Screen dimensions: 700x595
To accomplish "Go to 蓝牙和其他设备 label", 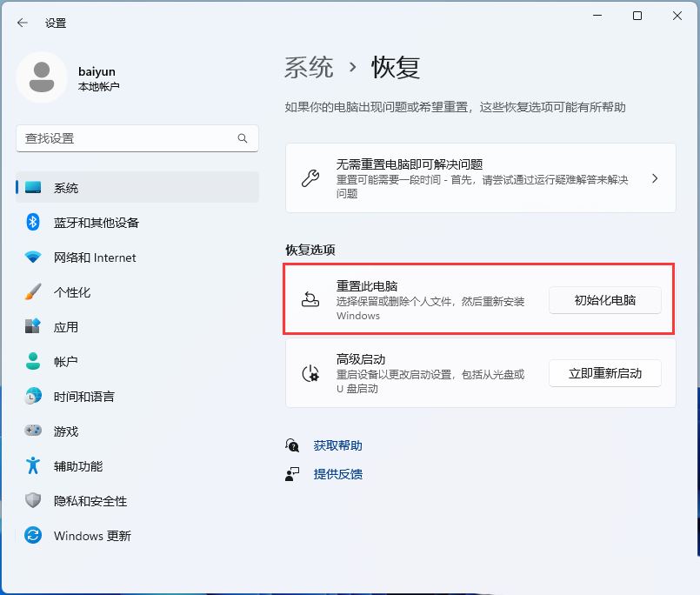I will pos(97,223).
